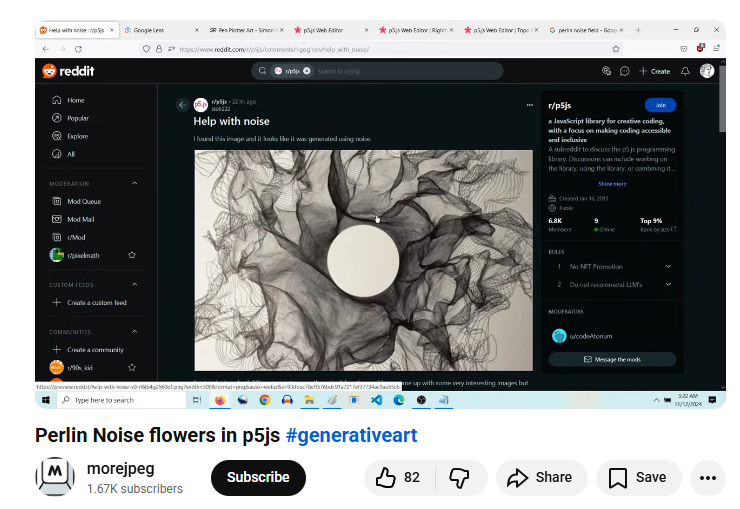Viewport: 740px width, 509px height.
Task: Collapse the Moderation sidebar section
Action: (135, 183)
